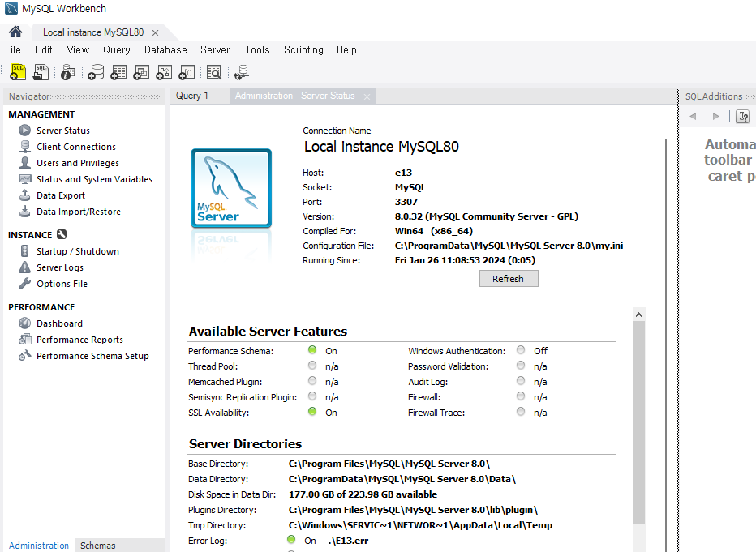The width and height of the screenshot is (756, 552).
Task: Open the Edit menu
Action: pyautogui.click(x=43, y=49)
